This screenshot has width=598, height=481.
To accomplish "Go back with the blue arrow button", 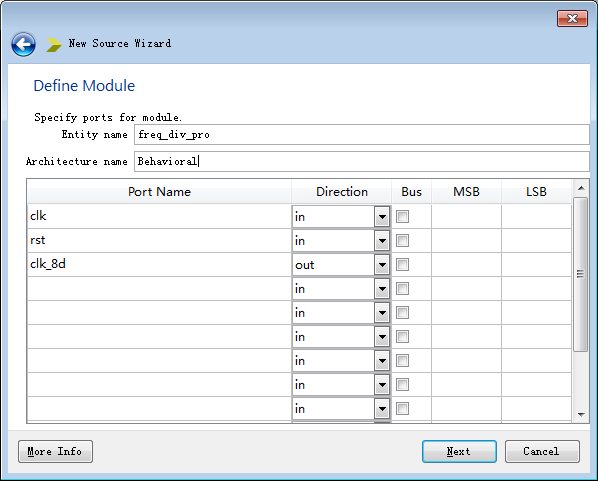I will pos(24,45).
